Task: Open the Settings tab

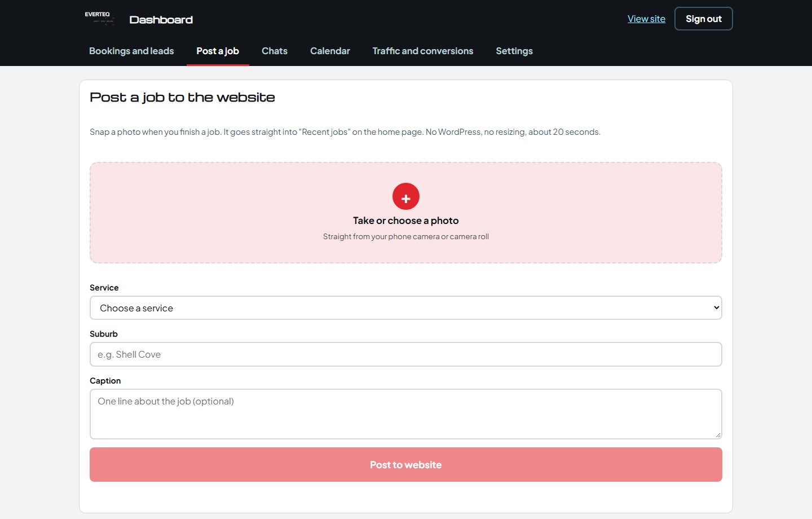Action: pyautogui.click(x=514, y=51)
